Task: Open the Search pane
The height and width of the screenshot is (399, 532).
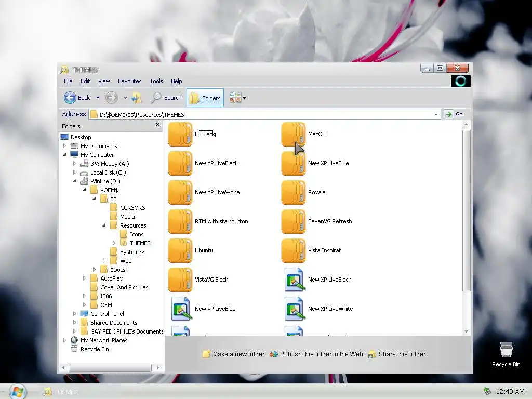Action: 166,98
